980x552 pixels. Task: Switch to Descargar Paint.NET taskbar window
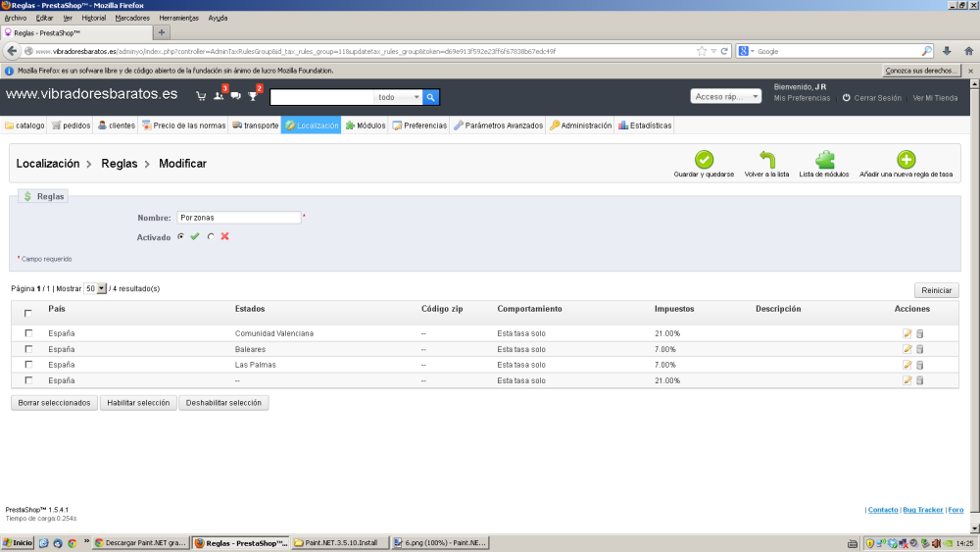[x=140, y=542]
